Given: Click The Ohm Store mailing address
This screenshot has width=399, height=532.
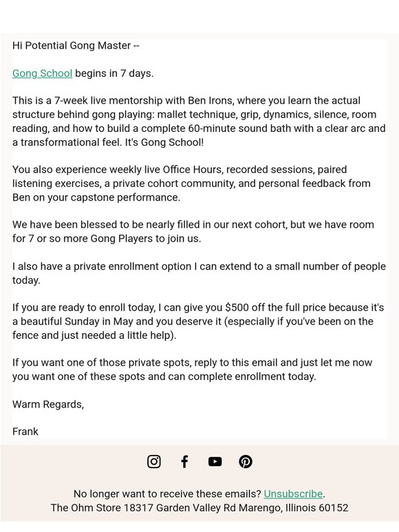Looking at the screenshot, I should [x=199, y=508].
